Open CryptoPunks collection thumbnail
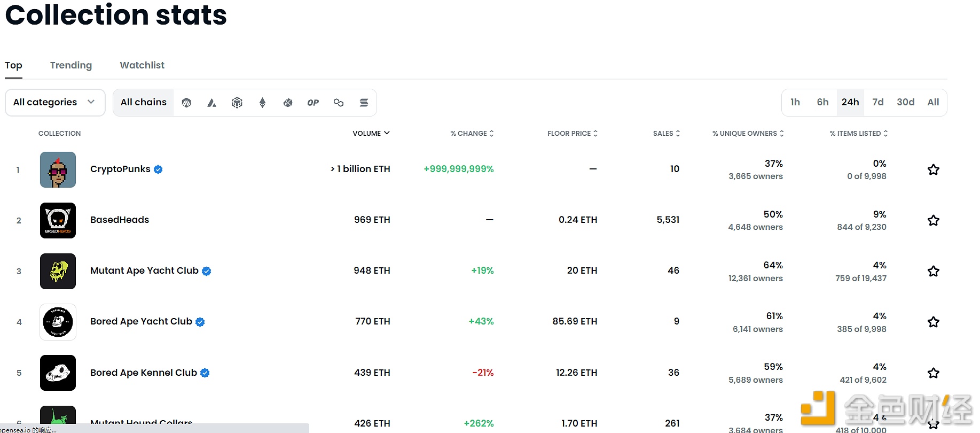Image resolution: width=980 pixels, height=433 pixels. (58, 169)
